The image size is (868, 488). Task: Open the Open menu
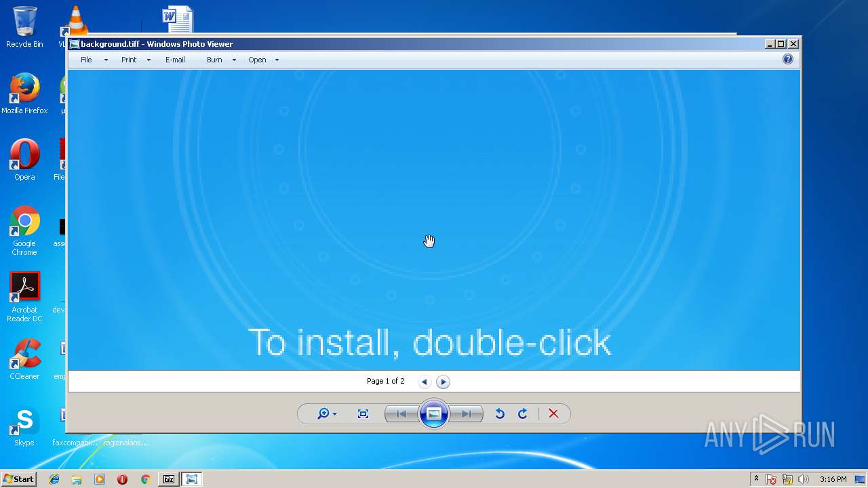(x=257, y=60)
